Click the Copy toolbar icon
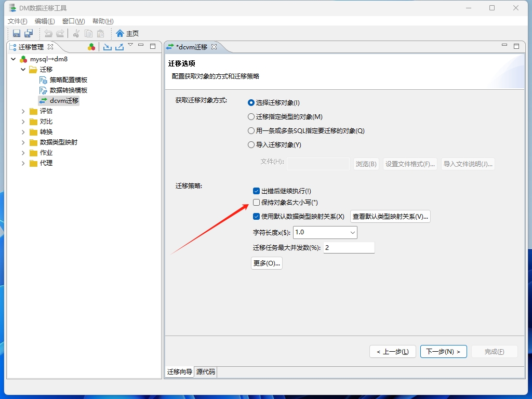 [88, 33]
